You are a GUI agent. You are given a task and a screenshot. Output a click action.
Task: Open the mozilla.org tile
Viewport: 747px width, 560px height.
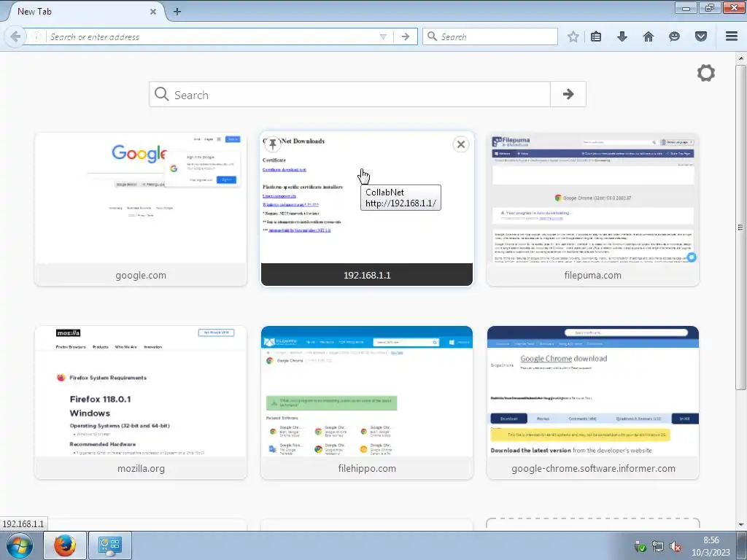(141, 402)
